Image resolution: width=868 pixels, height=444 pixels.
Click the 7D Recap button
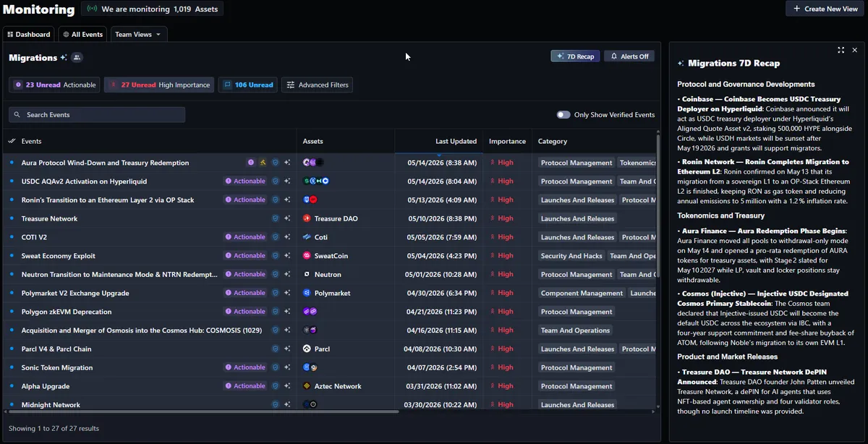point(575,56)
